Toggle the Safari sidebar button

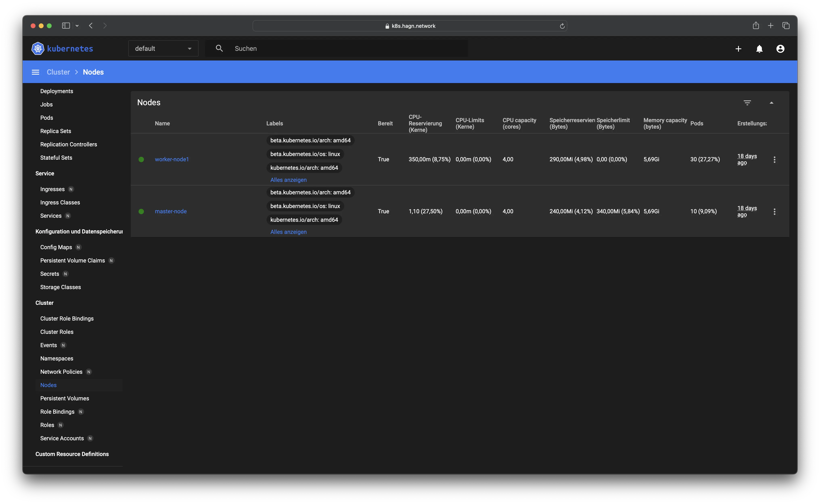coord(66,26)
